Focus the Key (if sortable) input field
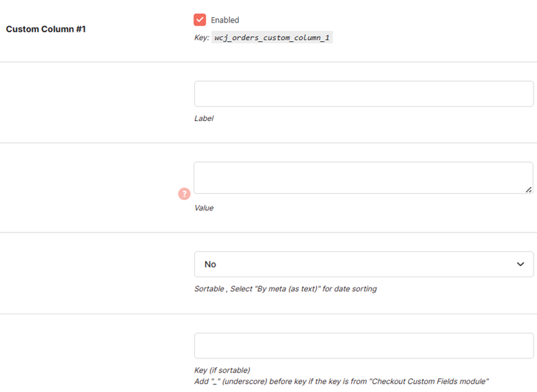The width and height of the screenshot is (537, 392). coord(364,346)
